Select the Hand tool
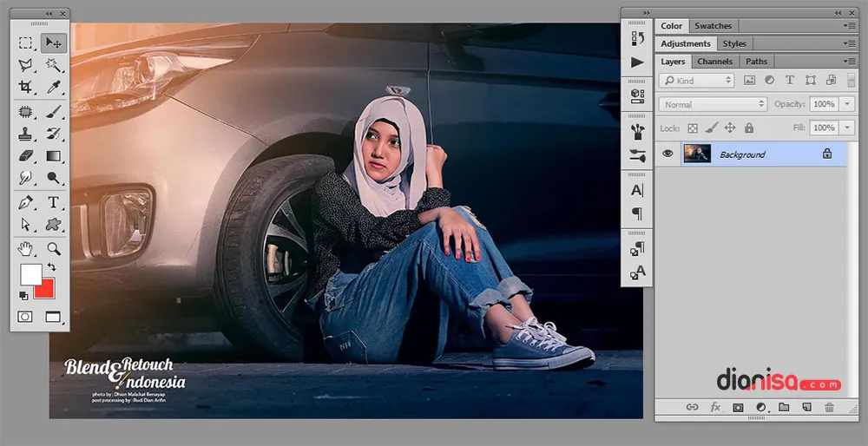The width and height of the screenshot is (868, 446). coord(25,248)
